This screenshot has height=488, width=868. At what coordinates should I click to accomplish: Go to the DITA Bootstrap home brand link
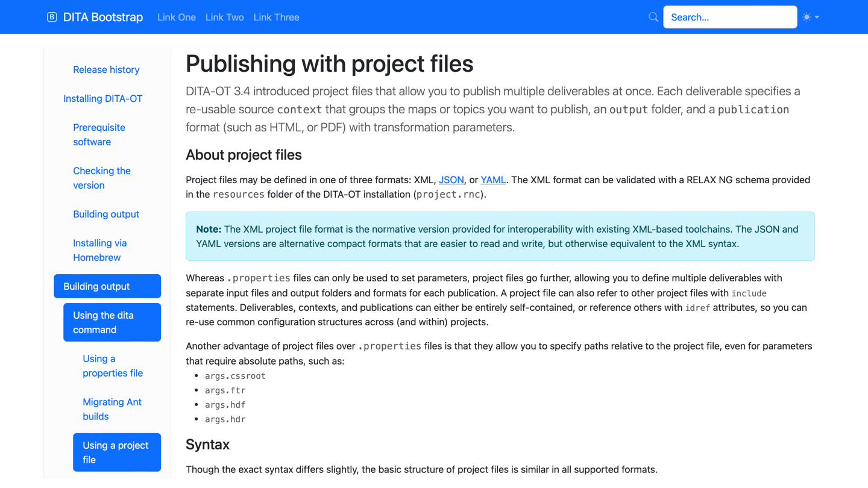click(x=103, y=17)
